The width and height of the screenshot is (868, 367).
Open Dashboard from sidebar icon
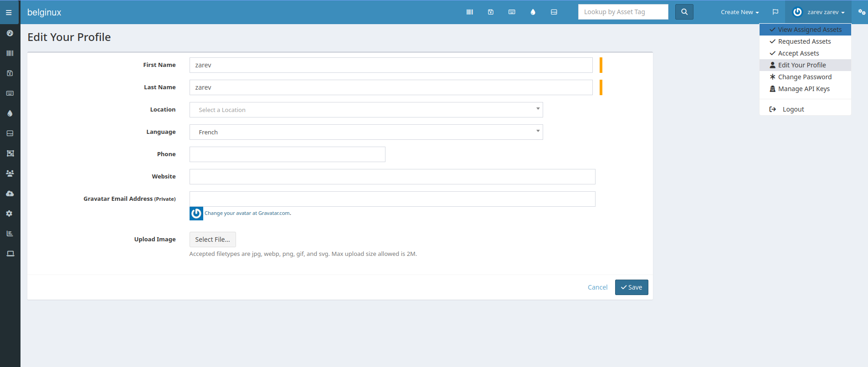[10, 33]
